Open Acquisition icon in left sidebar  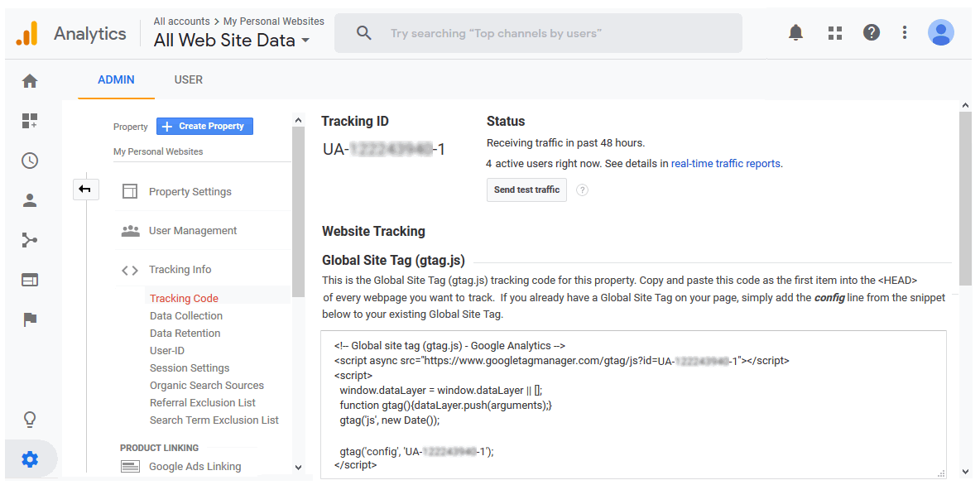[x=30, y=240]
